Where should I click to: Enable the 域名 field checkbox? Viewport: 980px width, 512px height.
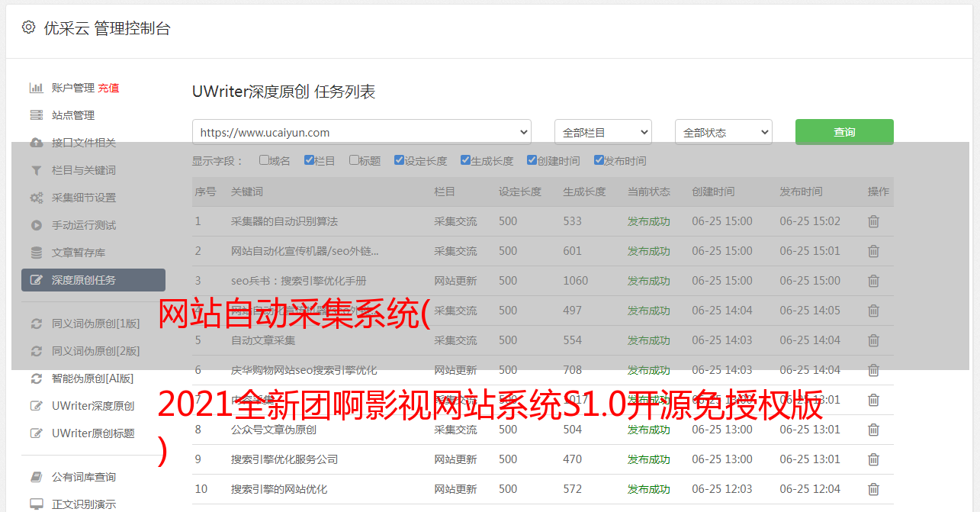264,160
